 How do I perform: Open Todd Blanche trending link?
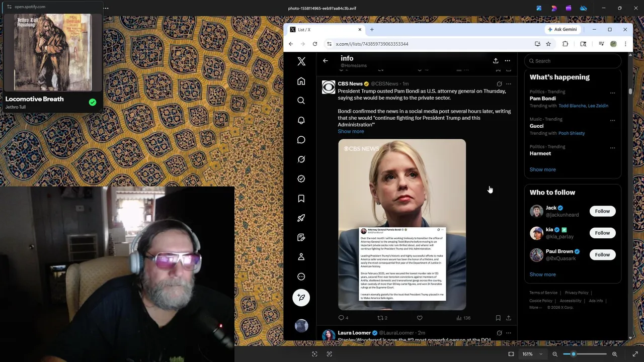coord(572,106)
